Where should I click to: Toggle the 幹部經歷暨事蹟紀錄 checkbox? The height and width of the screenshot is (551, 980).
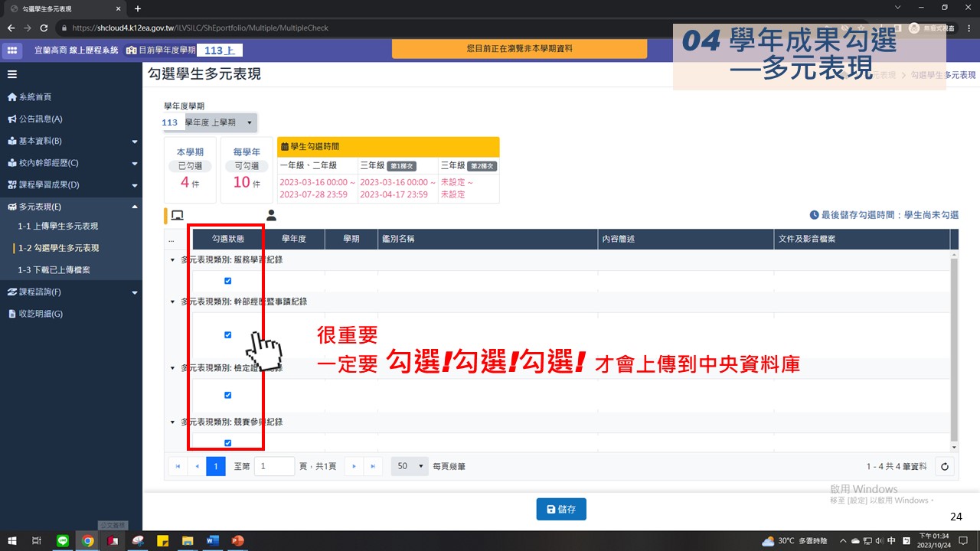pos(228,335)
